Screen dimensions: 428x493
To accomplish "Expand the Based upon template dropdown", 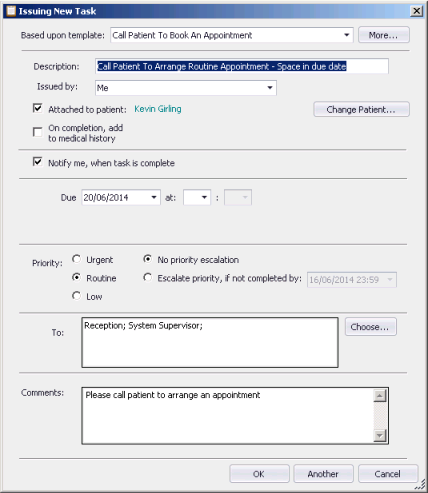I will [x=347, y=35].
